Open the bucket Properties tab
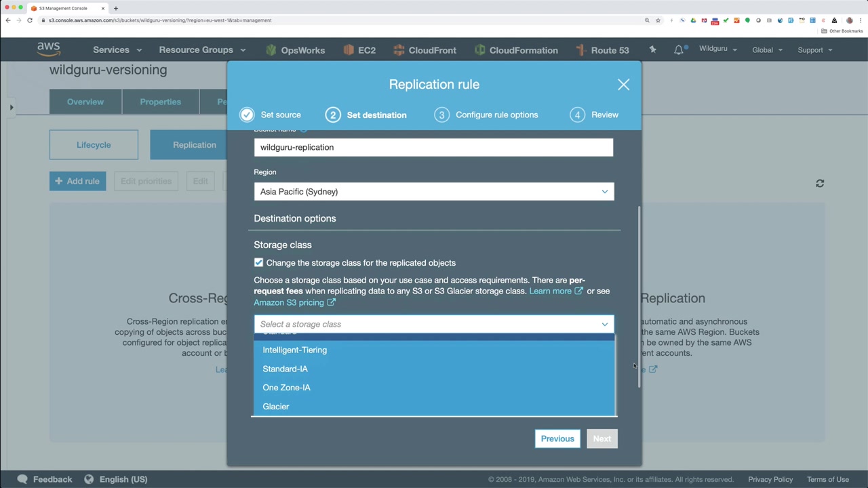This screenshot has height=488, width=868. pyautogui.click(x=161, y=102)
